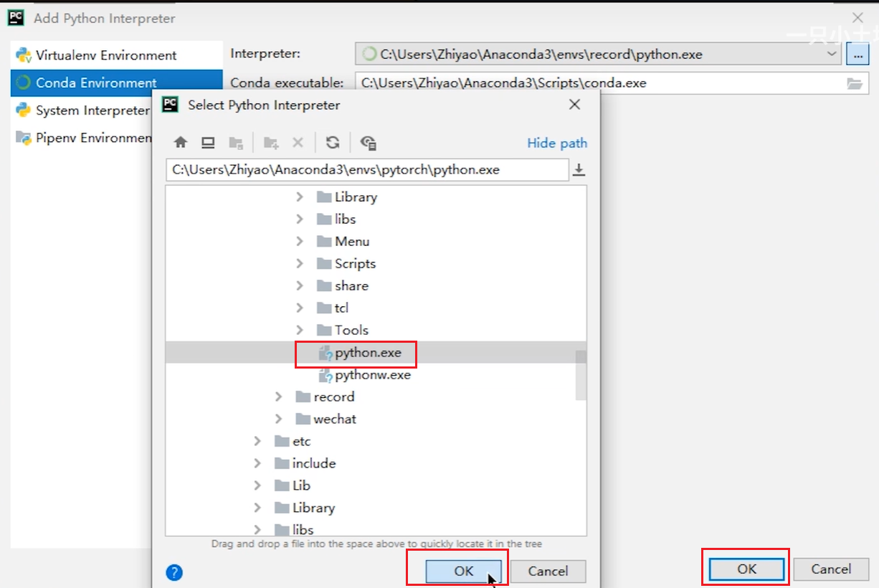Click Delete toolbar icon
Screen dimensions: 879x588
tap(298, 143)
